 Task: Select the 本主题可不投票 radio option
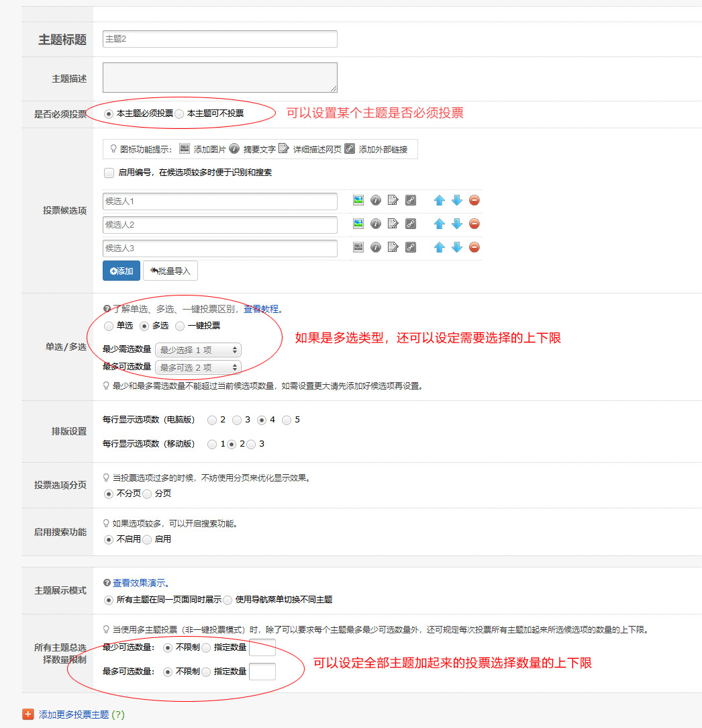(x=179, y=114)
